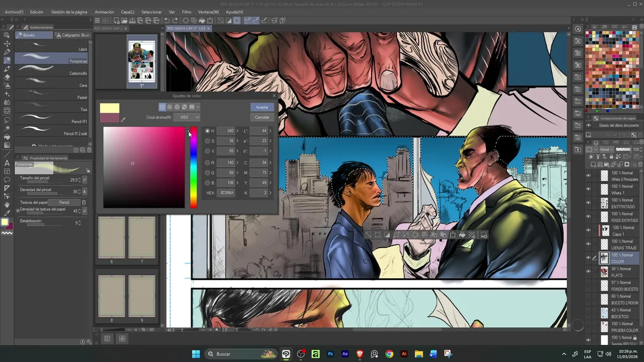644x362 pixels.
Task: Select the Eraser tool
Action: pos(7,77)
